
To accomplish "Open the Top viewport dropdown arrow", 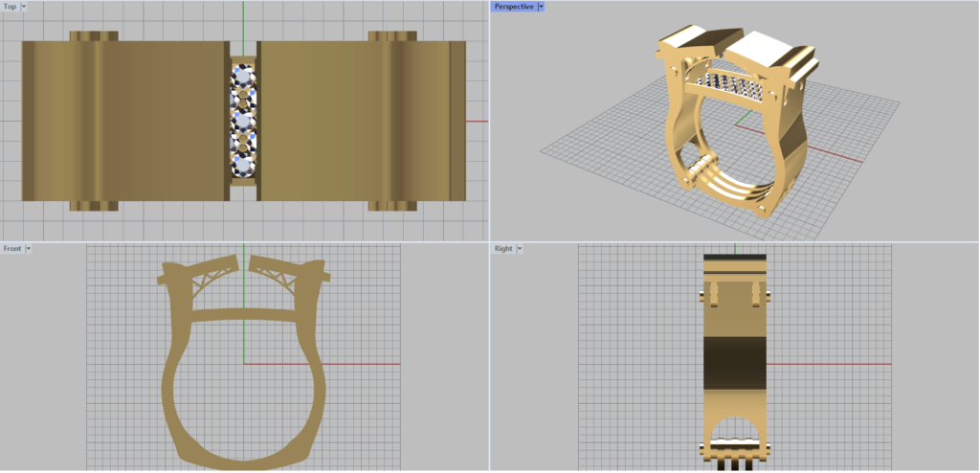I will click(24, 6).
